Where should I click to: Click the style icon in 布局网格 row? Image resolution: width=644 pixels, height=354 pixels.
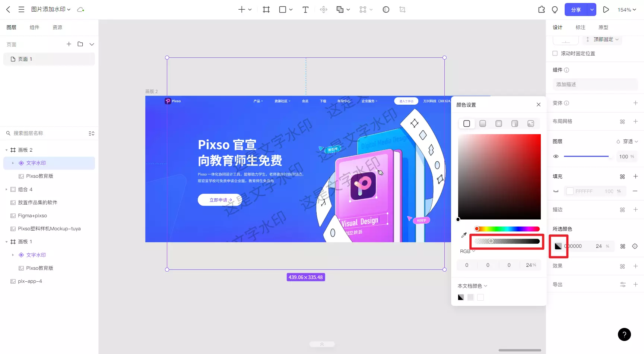pos(622,121)
